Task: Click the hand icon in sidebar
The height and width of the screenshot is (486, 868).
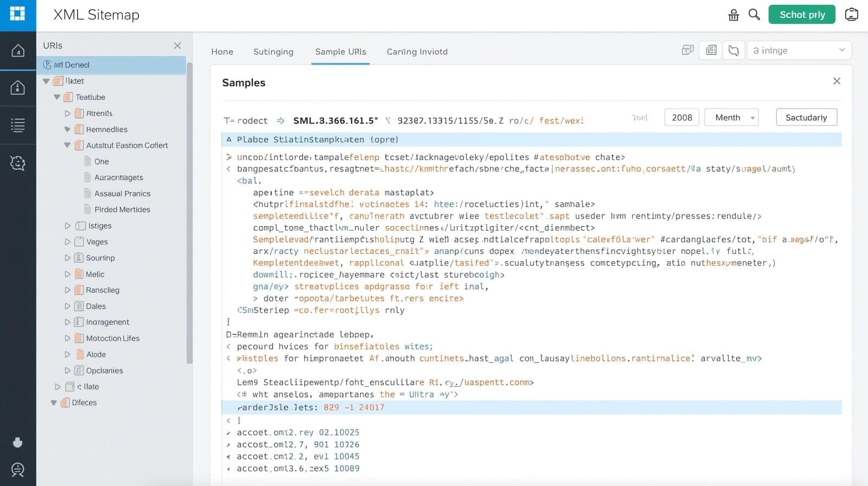Action: [x=18, y=442]
